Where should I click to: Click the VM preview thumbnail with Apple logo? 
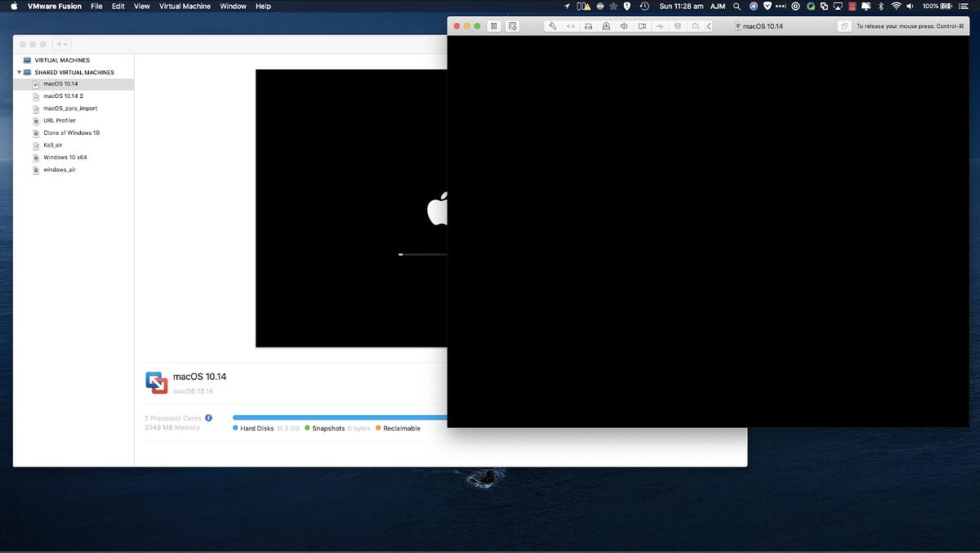pyautogui.click(x=351, y=208)
